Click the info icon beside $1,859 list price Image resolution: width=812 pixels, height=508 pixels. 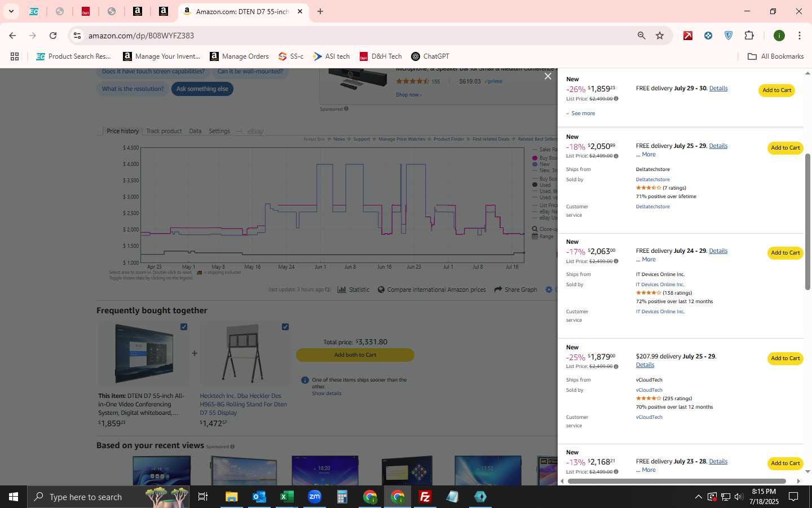click(616, 99)
